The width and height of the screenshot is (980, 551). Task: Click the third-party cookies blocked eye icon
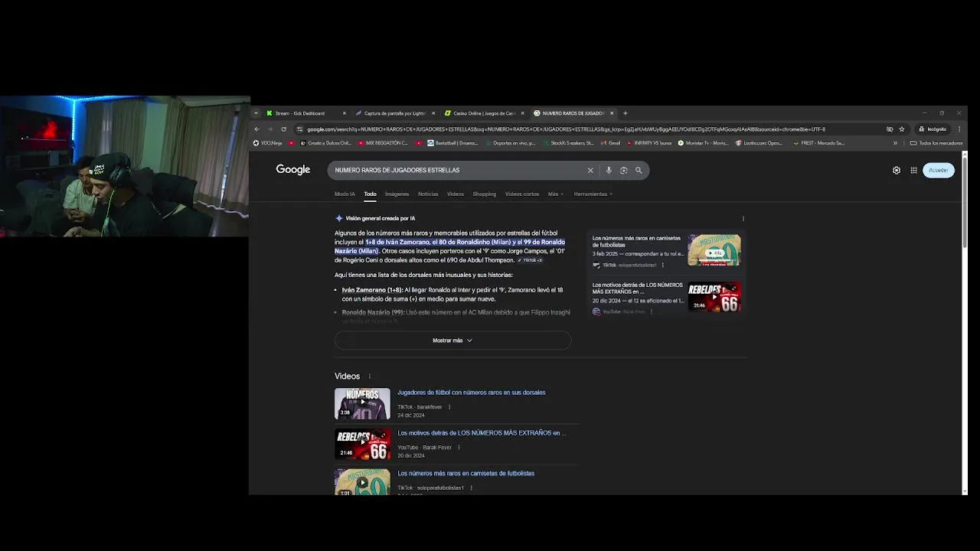890,129
